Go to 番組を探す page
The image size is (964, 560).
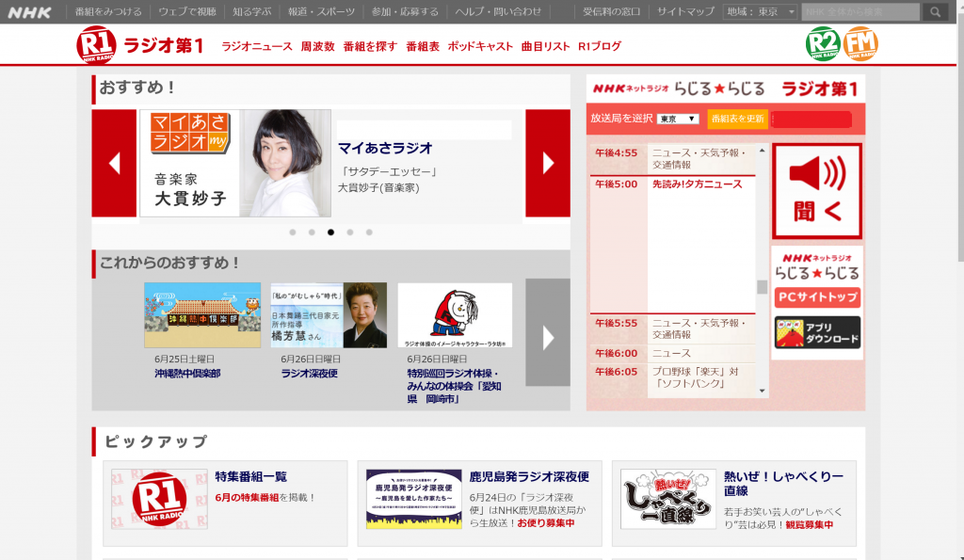pyautogui.click(x=370, y=46)
